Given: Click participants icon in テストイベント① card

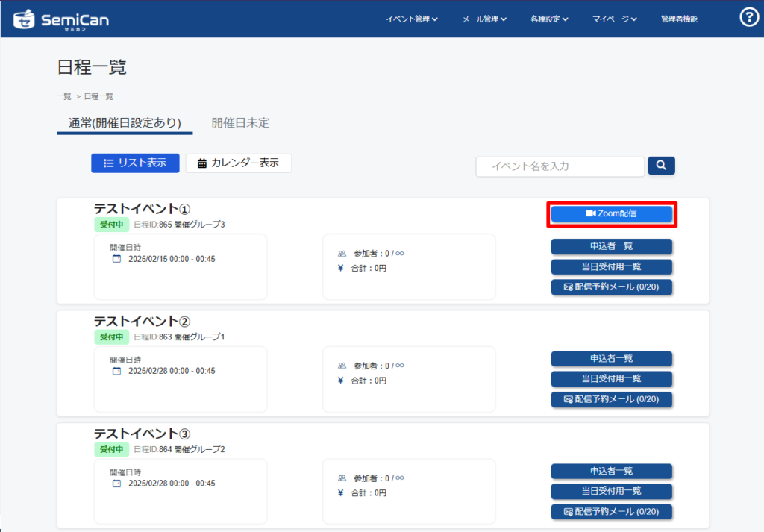Looking at the screenshot, I should 342,254.
